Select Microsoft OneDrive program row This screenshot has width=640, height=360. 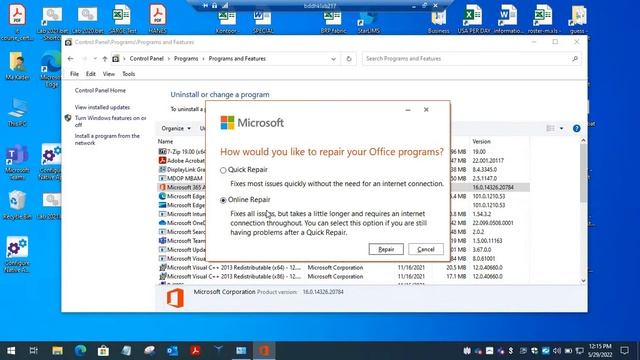(182, 223)
